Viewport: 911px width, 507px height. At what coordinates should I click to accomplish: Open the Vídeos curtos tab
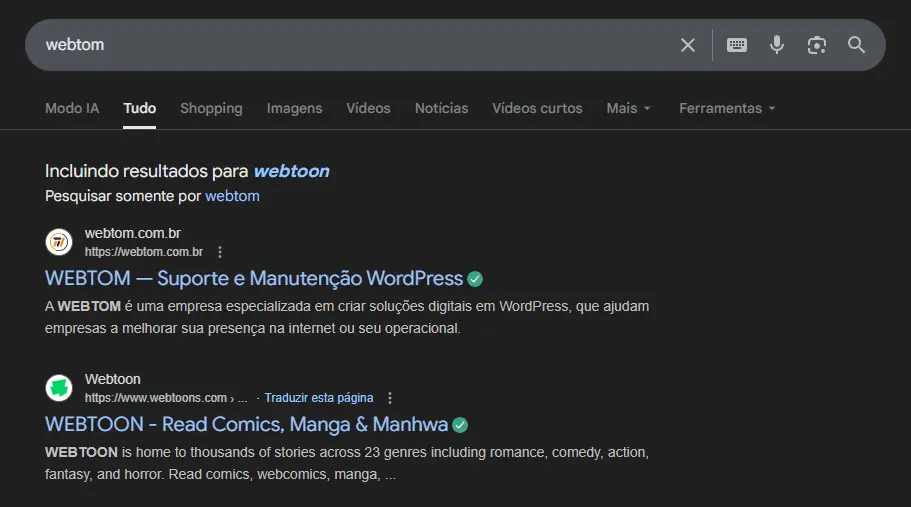(537, 108)
